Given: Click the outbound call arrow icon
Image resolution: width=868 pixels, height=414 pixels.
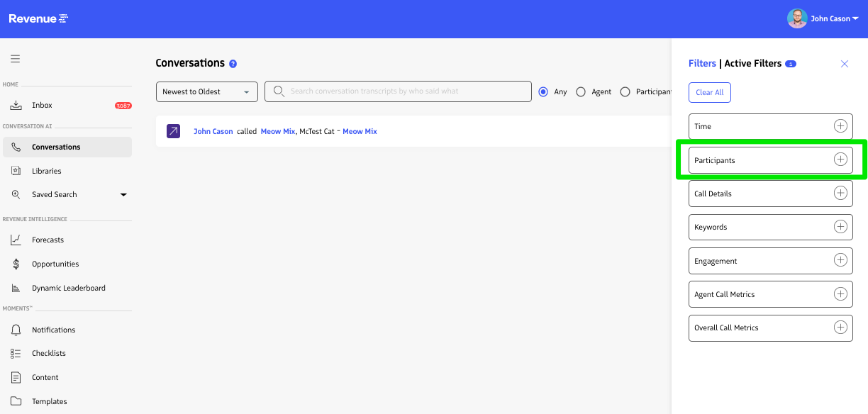Looking at the screenshot, I should point(173,131).
